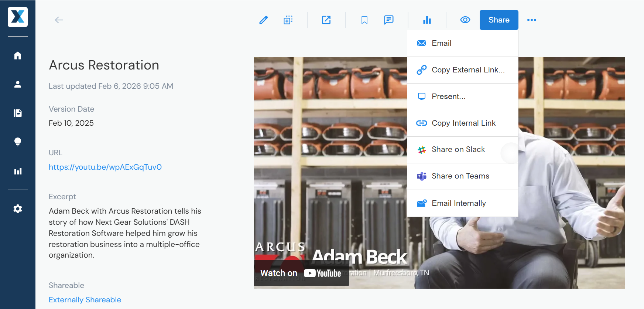
Task: Open in new window icon
Action: 326,20
